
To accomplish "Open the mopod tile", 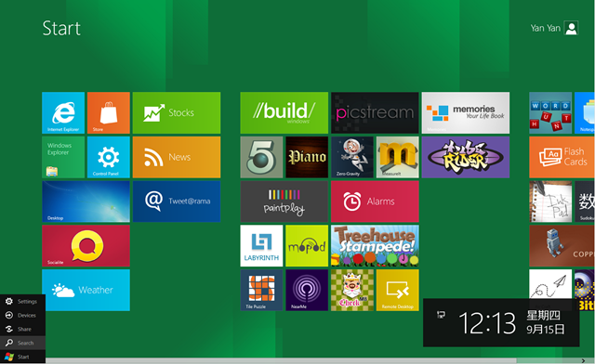I will point(307,246).
